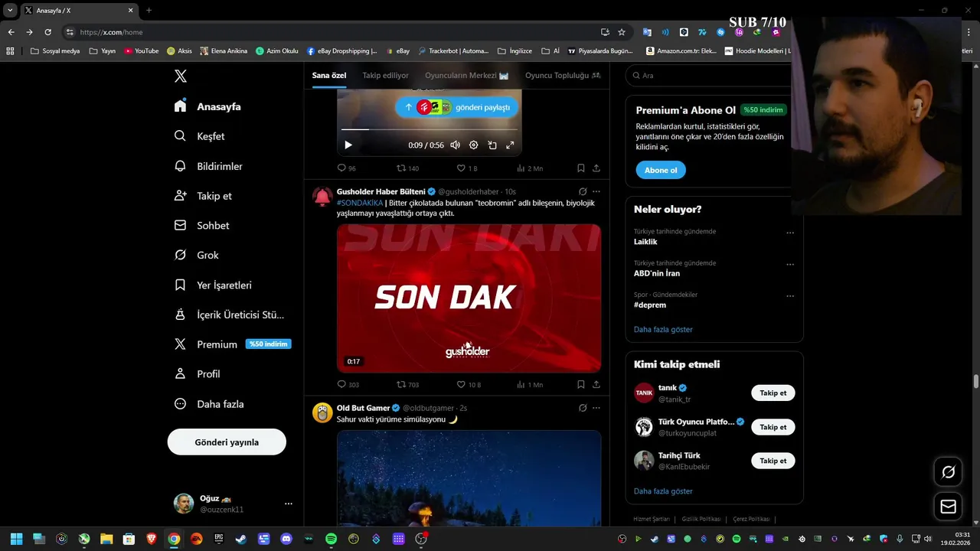Open Bildirimler notifications
The width and height of the screenshot is (980, 551).
coord(208,166)
